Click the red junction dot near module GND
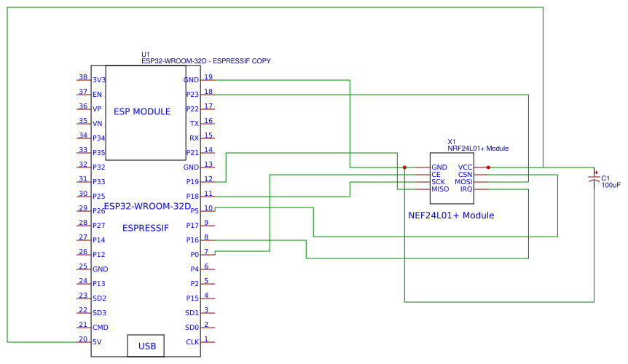This screenshot has height=364, width=628. pyautogui.click(x=404, y=167)
